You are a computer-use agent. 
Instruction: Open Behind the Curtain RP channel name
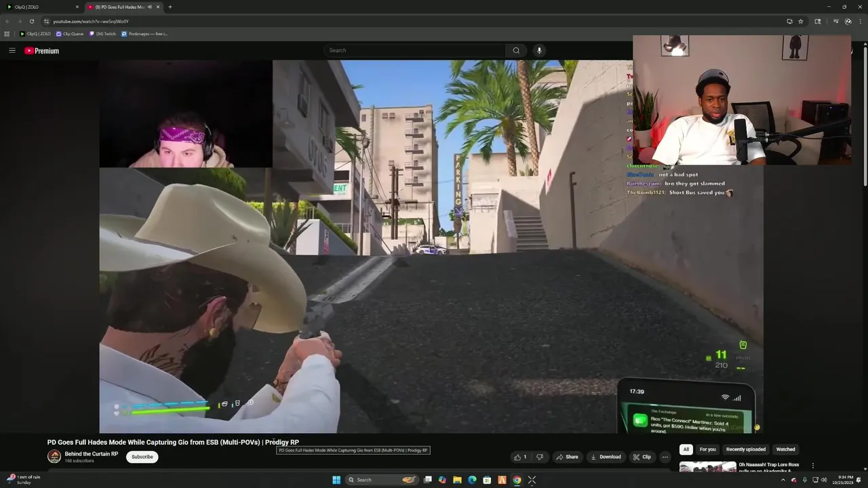(92, 454)
